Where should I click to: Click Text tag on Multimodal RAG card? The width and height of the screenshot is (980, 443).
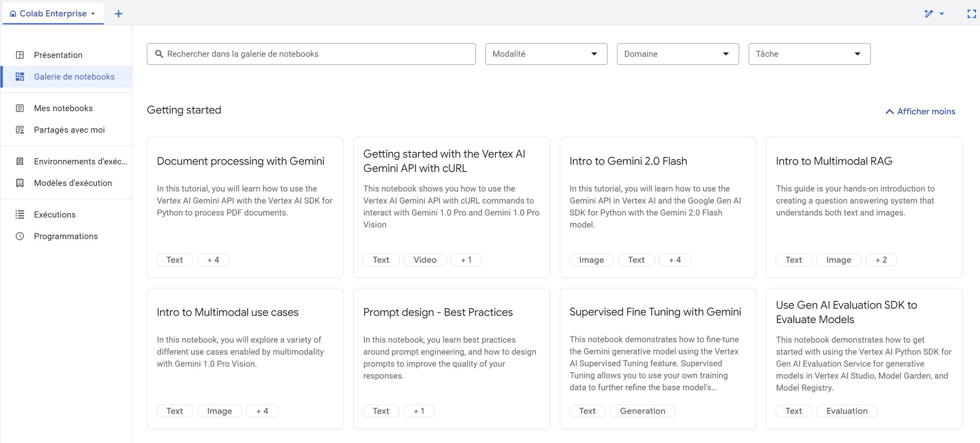pos(794,260)
